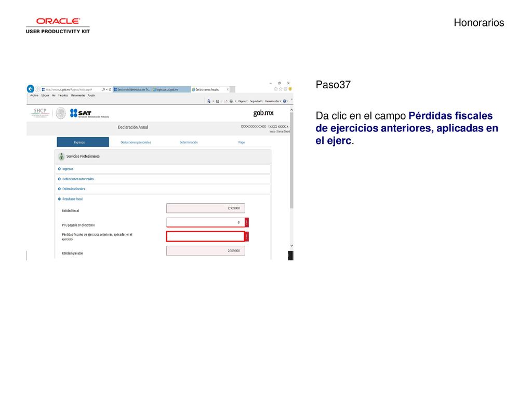The height and width of the screenshot is (399, 532).
Task: Click the SAT logo
Action: [89, 113]
